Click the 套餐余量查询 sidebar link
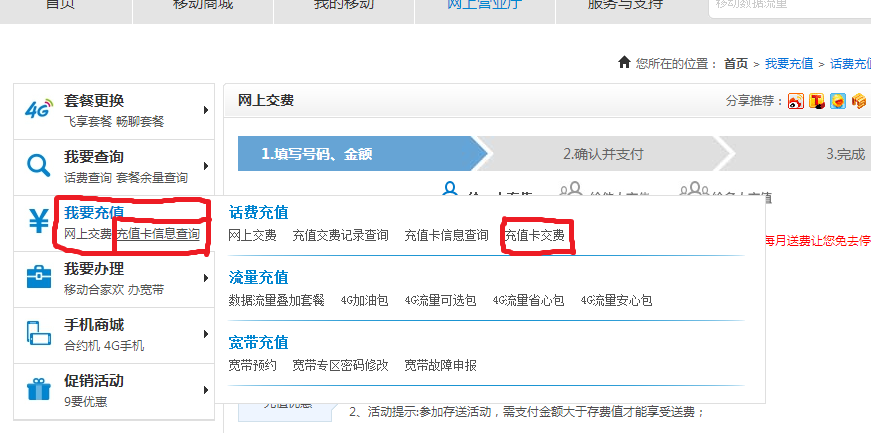The height and width of the screenshot is (433, 871). (x=152, y=178)
